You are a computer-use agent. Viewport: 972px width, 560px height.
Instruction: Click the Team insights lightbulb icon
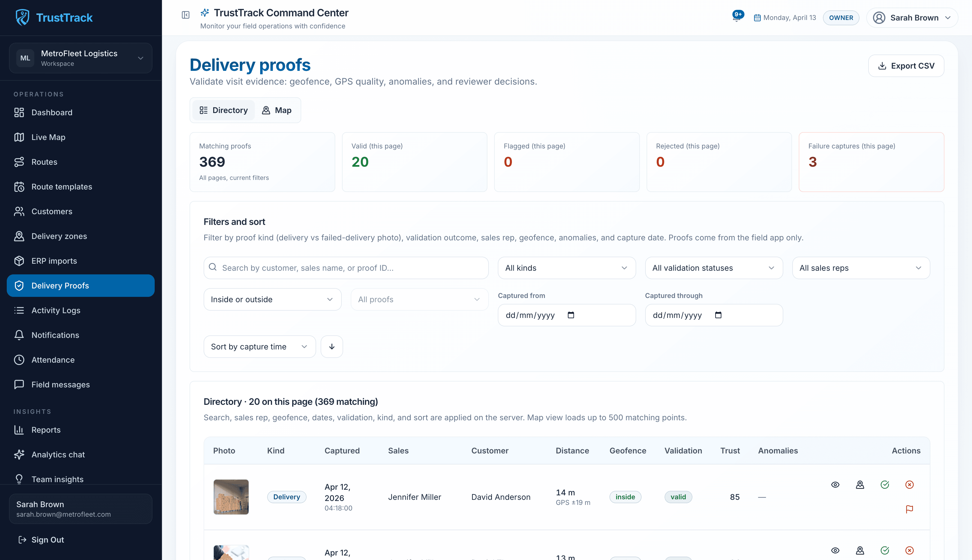[19, 479]
